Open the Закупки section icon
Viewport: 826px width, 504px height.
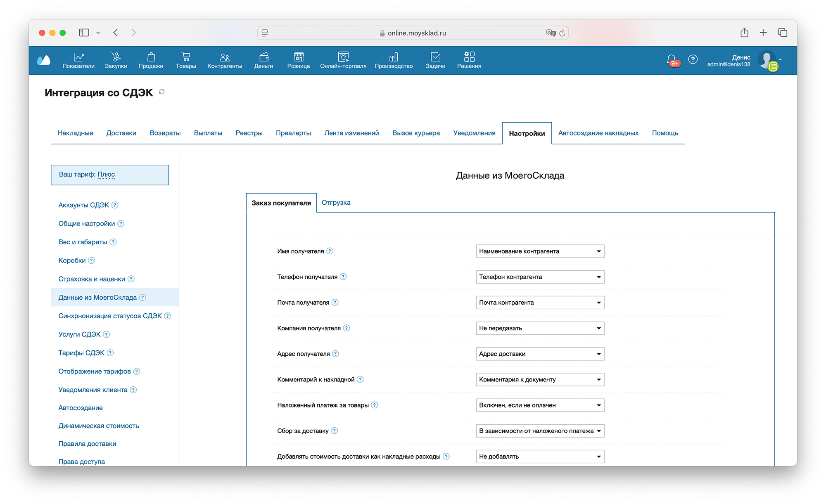tap(116, 57)
